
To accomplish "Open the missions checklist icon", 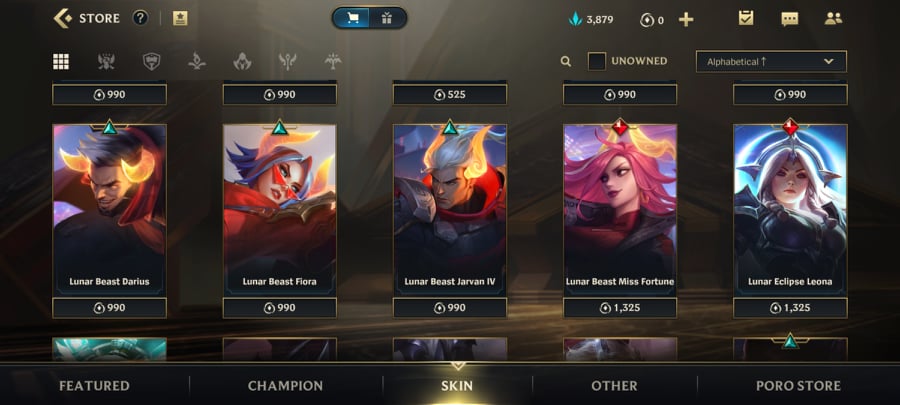I will 746,18.
